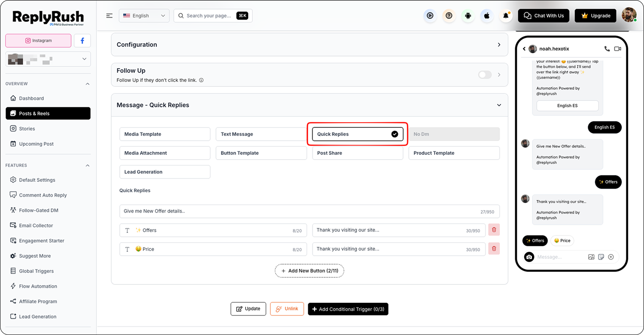Screen dimensions: 644x335
Task: Expand the Configuration section chevron
Action: 499,45
